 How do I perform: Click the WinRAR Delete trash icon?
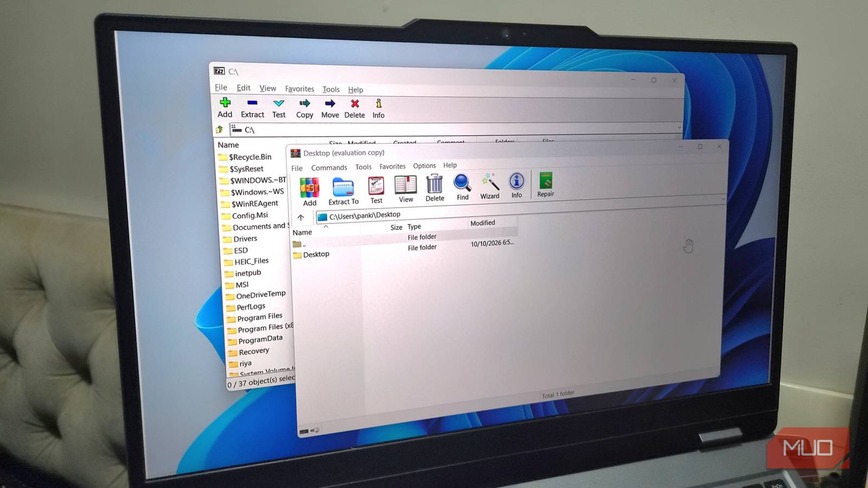pyautogui.click(x=435, y=184)
